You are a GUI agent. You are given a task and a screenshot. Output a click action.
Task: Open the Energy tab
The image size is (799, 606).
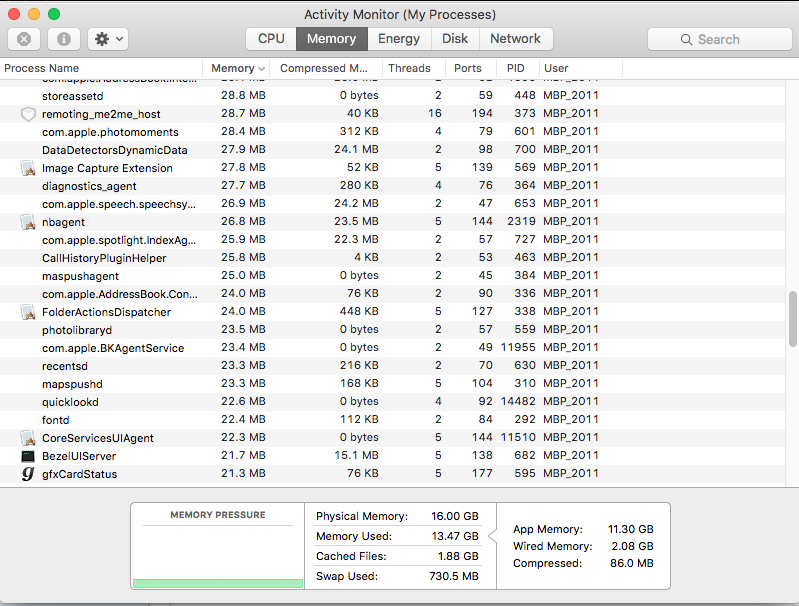click(399, 39)
